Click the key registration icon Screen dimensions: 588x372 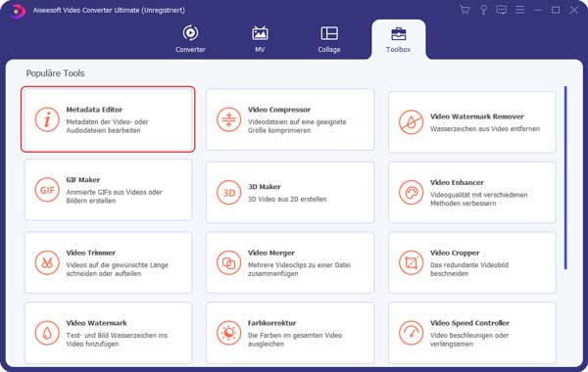click(483, 10)
